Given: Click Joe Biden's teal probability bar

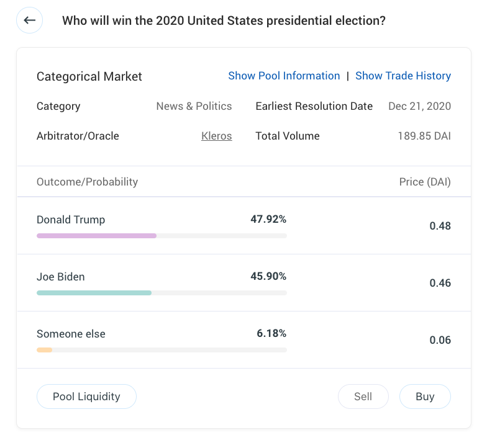Looking at the screenshot, I should point(94,293).
